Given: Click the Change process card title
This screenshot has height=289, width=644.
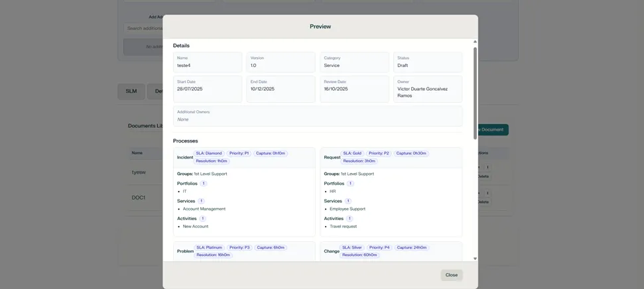Looking at the screenshot, I should coord(332,251).
